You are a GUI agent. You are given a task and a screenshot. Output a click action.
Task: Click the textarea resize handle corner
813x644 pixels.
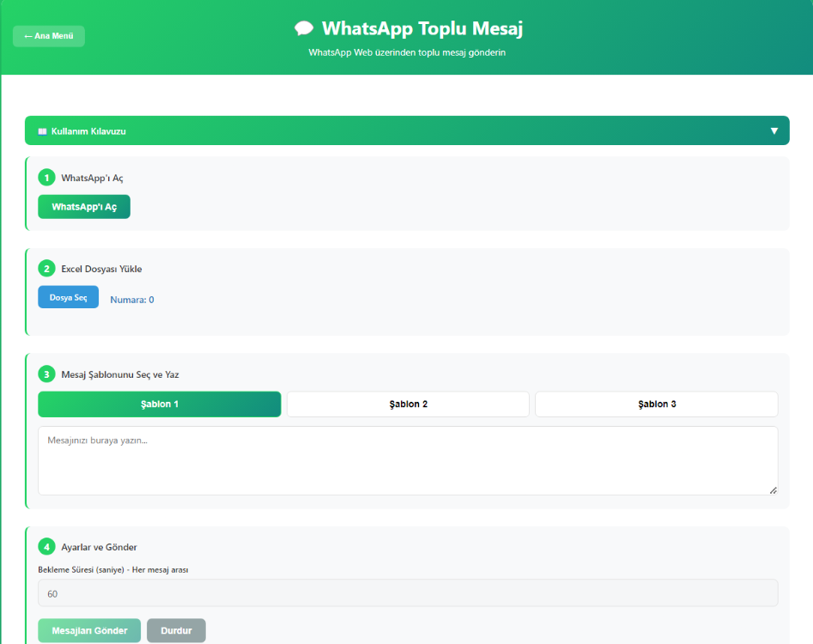pyautogui.click(x=773, y=490)
